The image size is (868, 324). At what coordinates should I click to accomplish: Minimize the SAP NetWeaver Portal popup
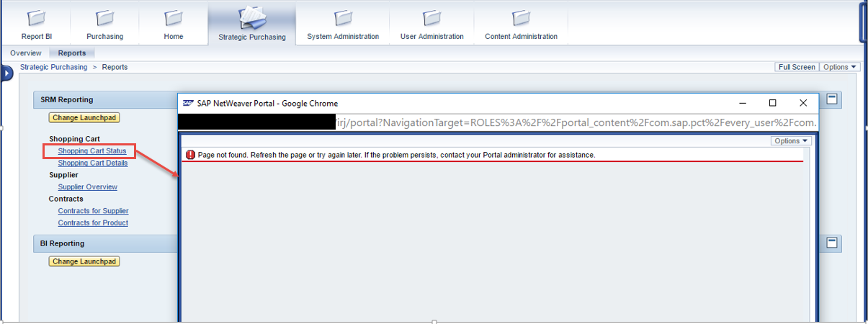coord(742,103)
